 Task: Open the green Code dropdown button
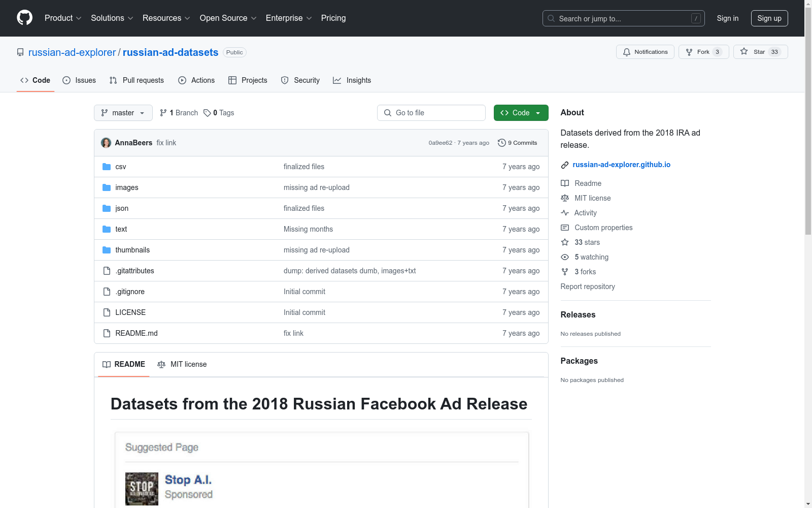point(521,113)
